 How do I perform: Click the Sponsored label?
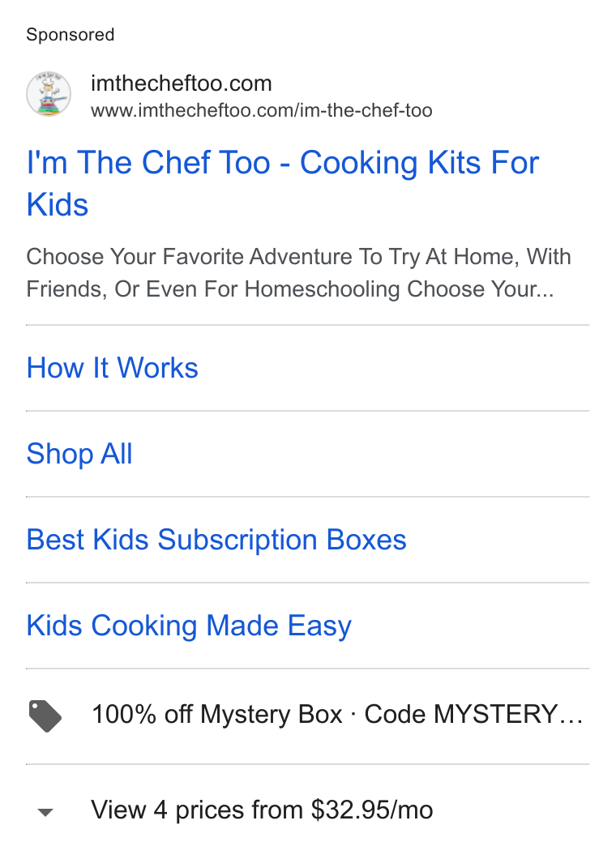(x=71, y=35)
